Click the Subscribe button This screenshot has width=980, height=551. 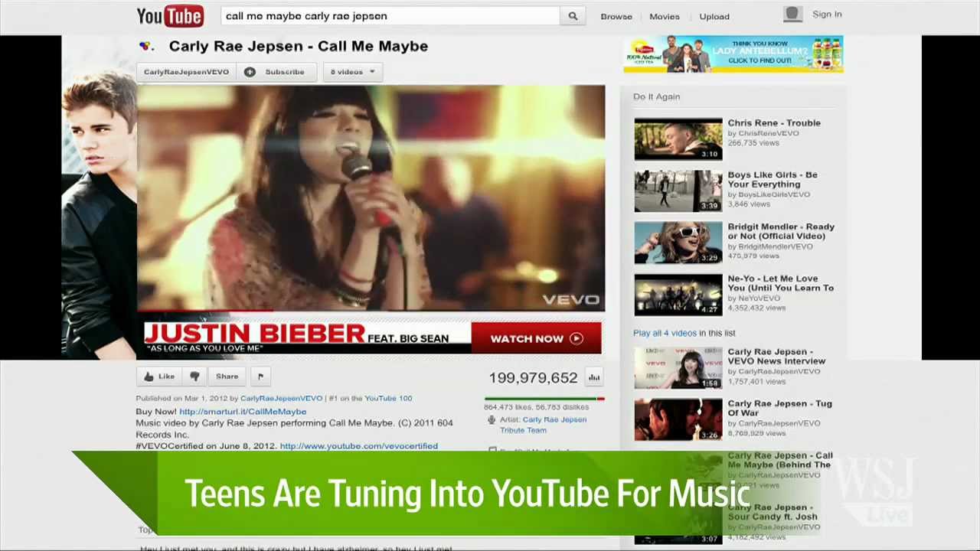[276, 72]
